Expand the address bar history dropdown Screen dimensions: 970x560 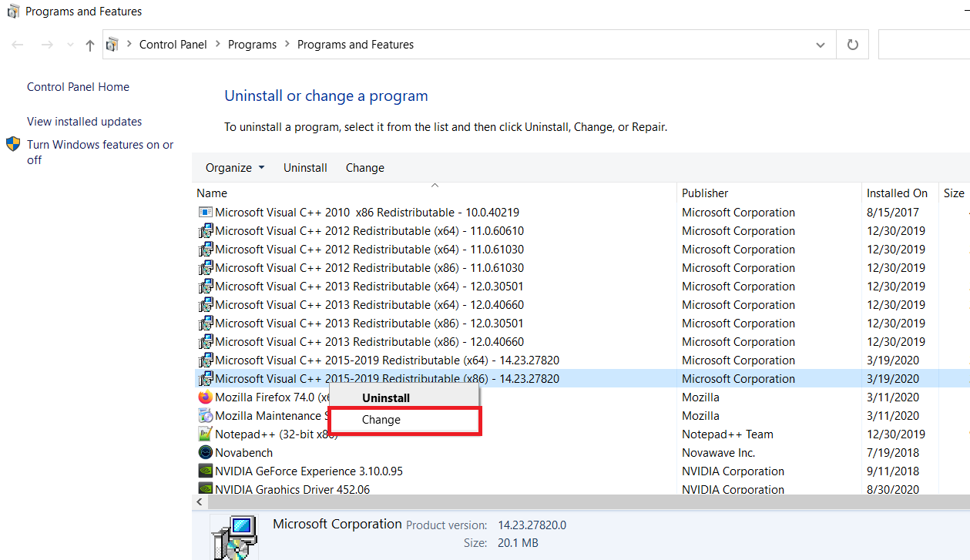[820, 45]
